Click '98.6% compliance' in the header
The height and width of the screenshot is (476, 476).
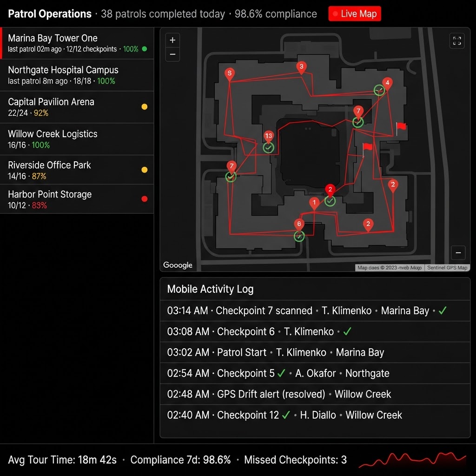point(276,13)
